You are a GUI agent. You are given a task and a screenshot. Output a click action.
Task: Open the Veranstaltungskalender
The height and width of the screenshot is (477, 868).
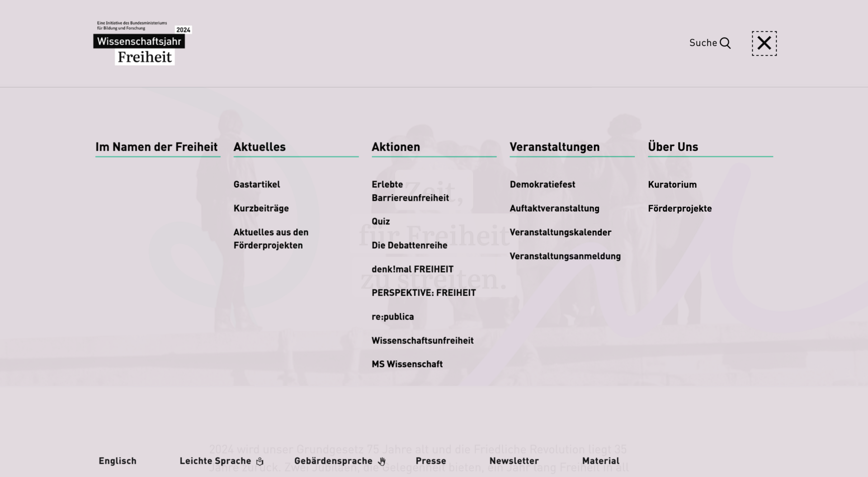tap(560, 232)
